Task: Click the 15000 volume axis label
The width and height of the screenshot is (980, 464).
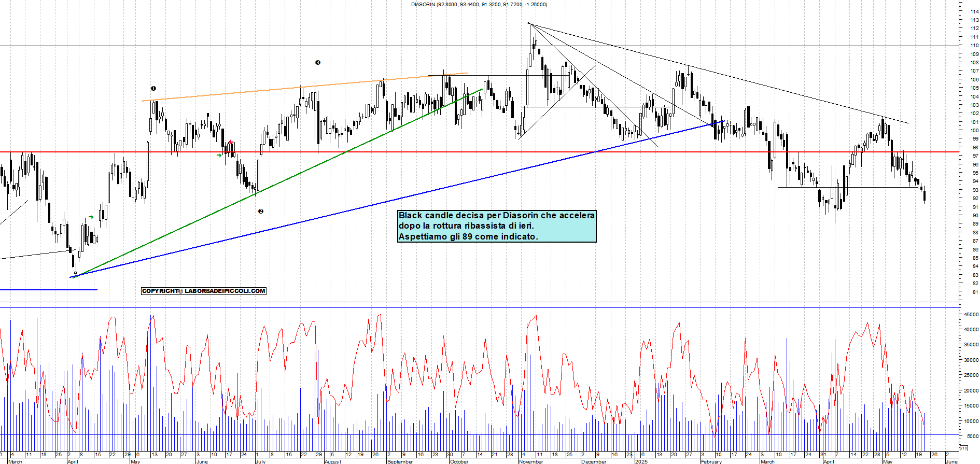Action: pos(971,406)
